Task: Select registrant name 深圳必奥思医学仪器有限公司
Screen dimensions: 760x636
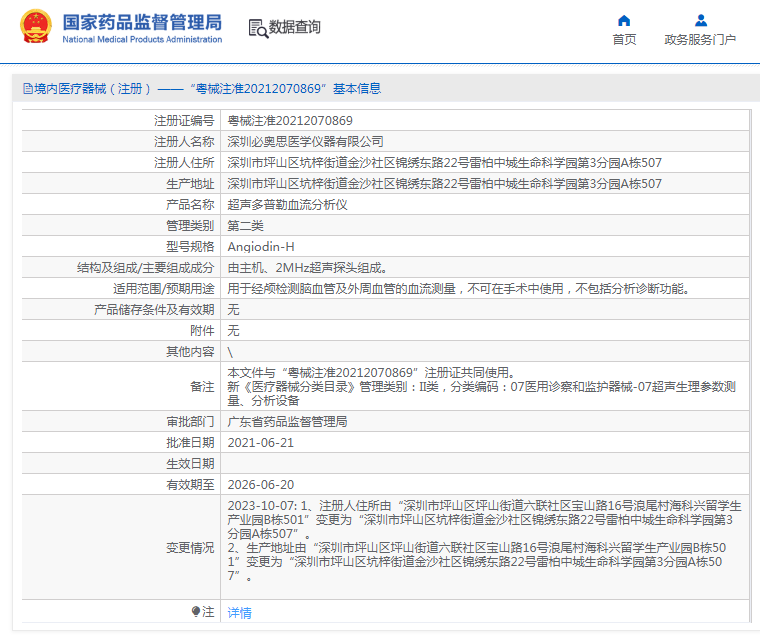Action: 305,142
